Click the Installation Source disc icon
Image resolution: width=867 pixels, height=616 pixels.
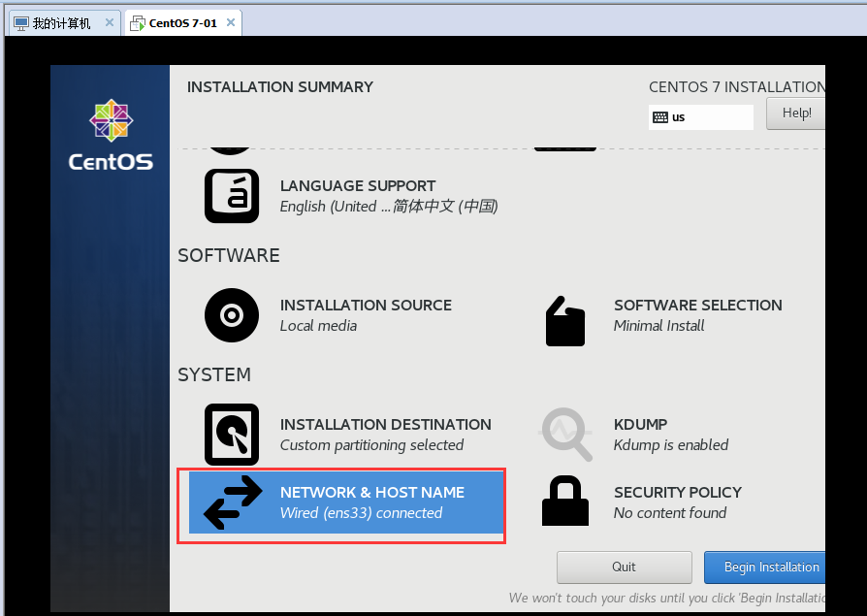pyautogui.click(x=232, y=315)
